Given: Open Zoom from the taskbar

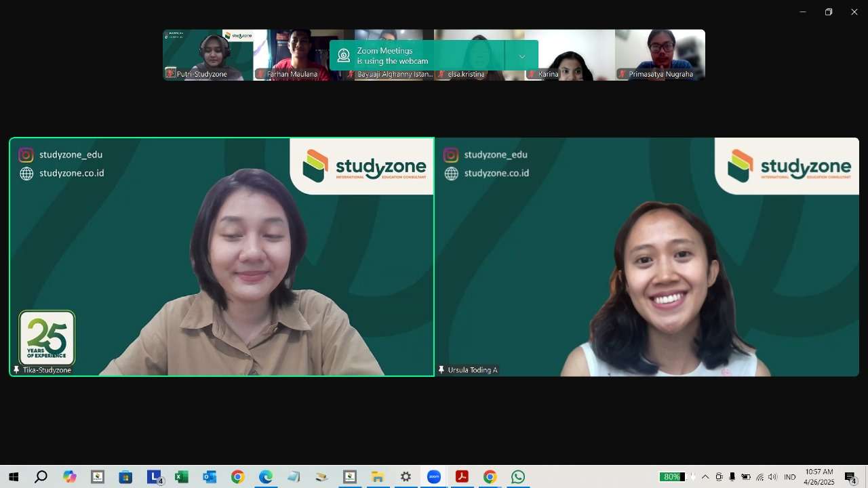Looking at the screenshot, I should (x=434, y=477).
